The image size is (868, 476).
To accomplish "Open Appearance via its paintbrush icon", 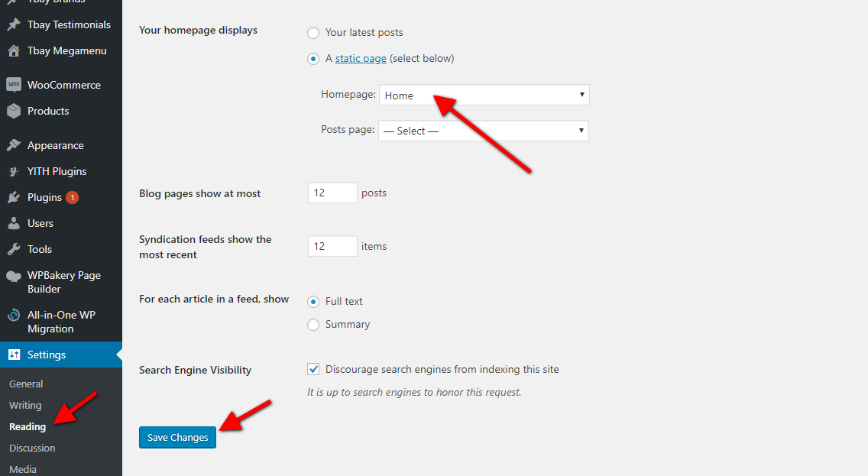I will click(x=13, y=145).
